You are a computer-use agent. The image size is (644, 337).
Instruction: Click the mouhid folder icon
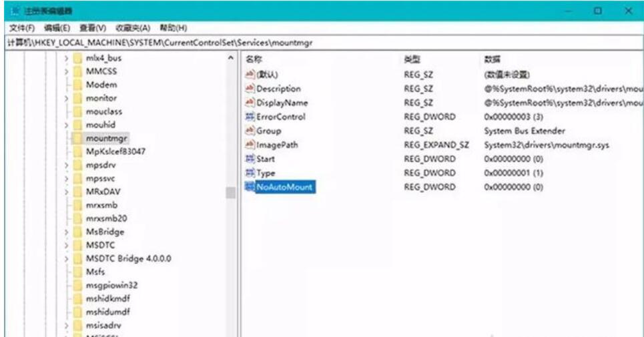(77, 125)
